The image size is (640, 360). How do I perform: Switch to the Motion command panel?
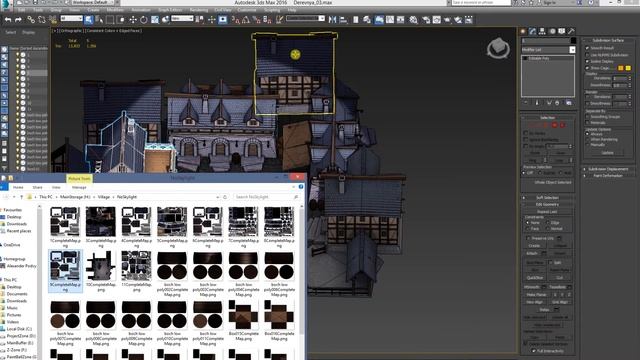pyautogui.click(x=552, y=31)
